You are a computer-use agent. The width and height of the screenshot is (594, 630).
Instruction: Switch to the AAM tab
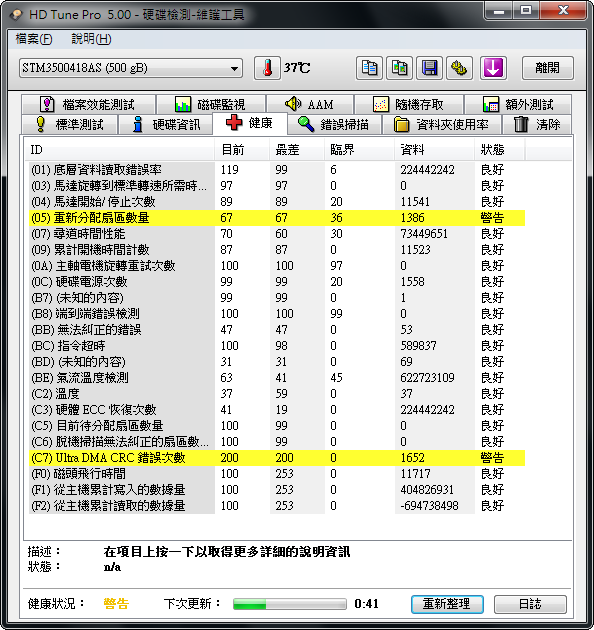point(310,104)
